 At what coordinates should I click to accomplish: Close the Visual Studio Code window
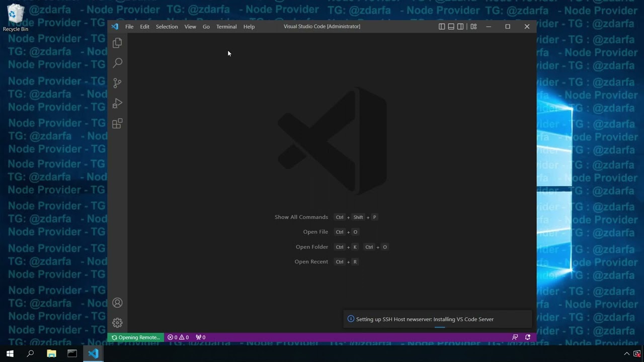527,27
